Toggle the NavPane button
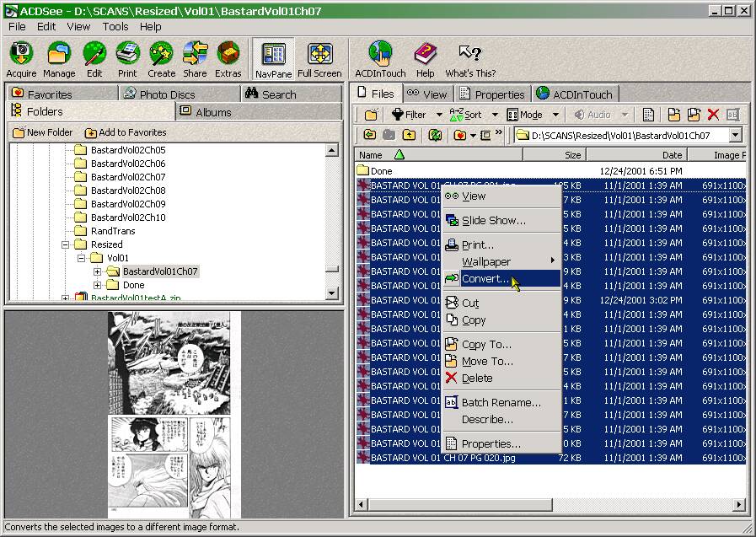 [x=273, y=59]
